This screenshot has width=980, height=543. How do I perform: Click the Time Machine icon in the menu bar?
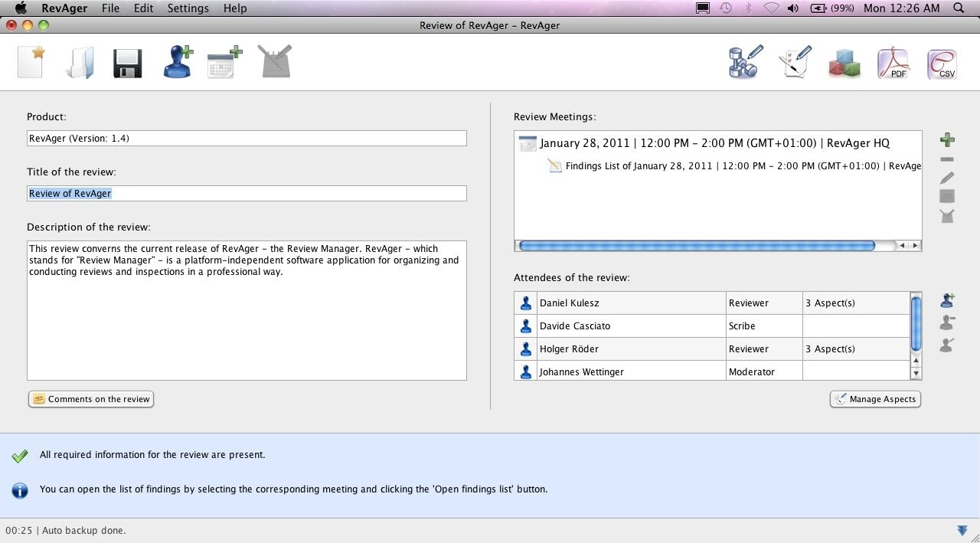(726, 8)
